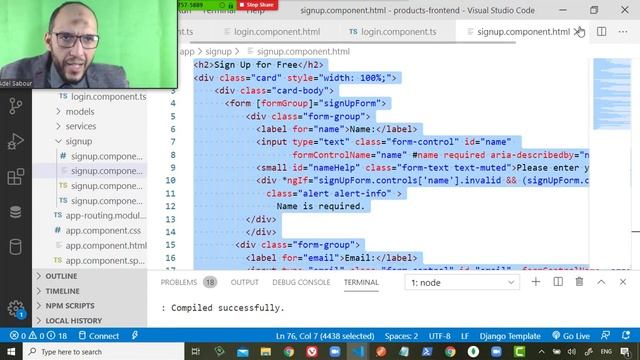
Task: Split the editor to the right
Action: click(x=601, y=31)
